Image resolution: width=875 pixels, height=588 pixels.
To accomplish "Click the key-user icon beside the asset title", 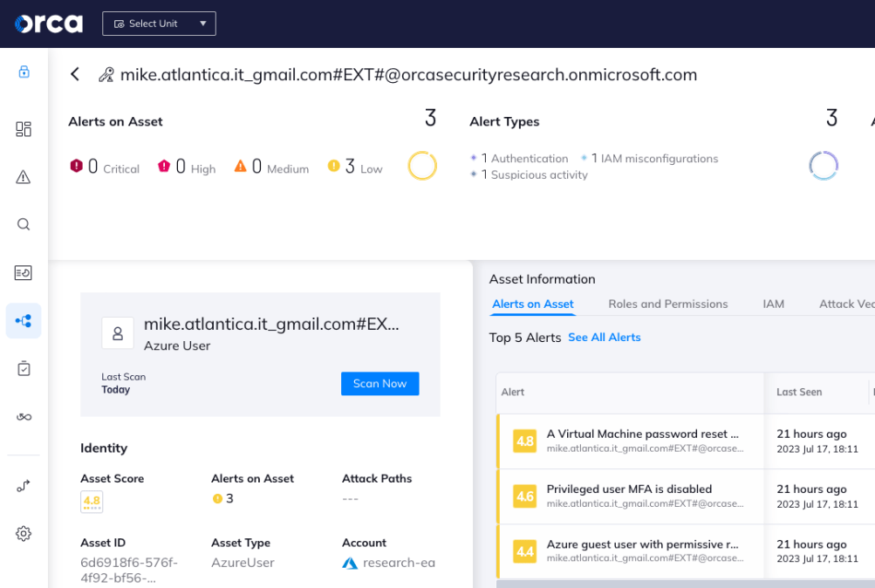I will [106, 75].
